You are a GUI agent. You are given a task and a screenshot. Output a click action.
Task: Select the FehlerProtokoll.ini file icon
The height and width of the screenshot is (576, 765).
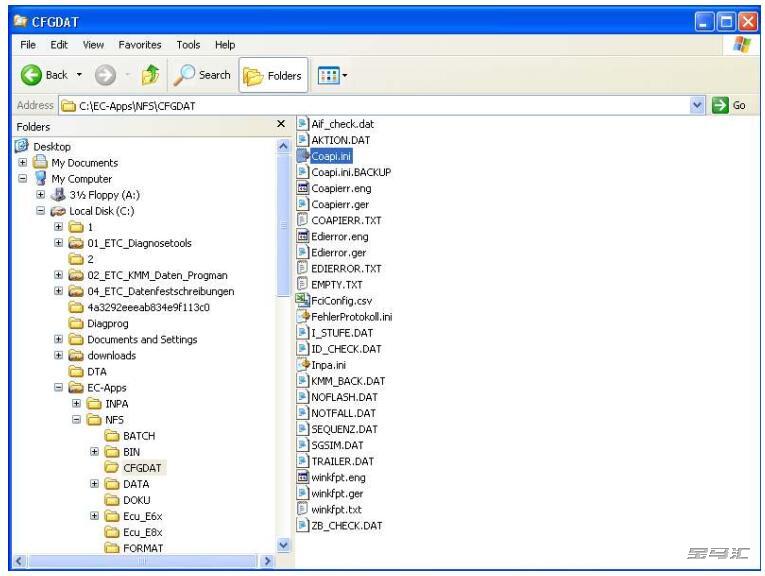tap(303, 317)
